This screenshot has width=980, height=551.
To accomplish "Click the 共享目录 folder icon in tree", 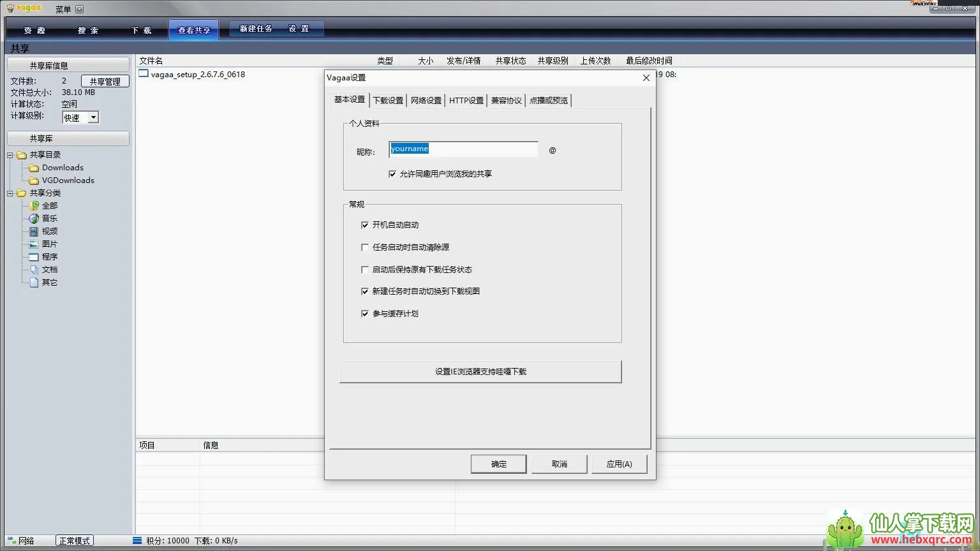I will pos(22,155).
